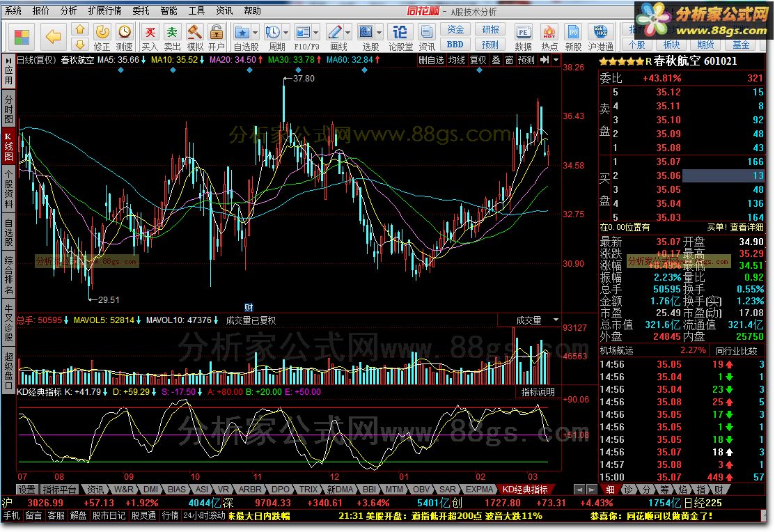
Task: Click the 资金 funds button
Action: (x=455, y=30)
